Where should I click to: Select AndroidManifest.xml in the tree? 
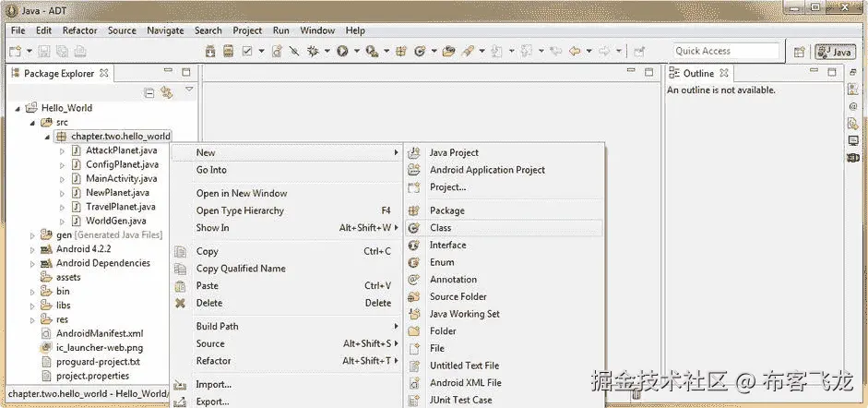pos(100,333)
